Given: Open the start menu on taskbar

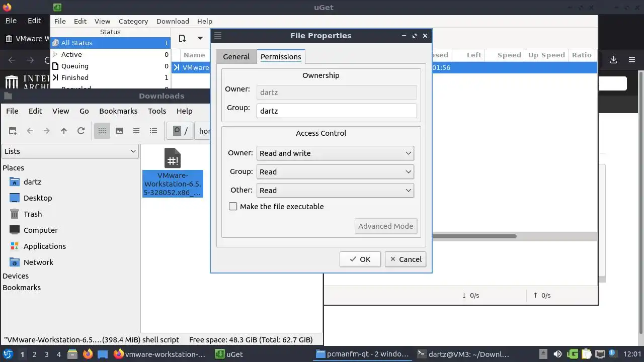Looking at the screenshot, I should click(8, 354).
